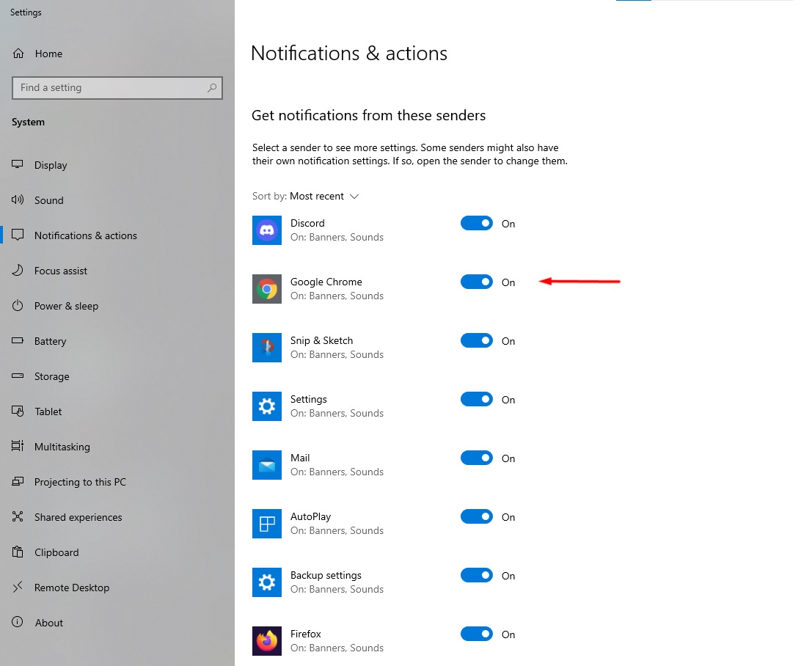The image size is (812, 666).
Task: Click the 'On: Banners, Sounds' text under Backup settings
Action: coord(337,590)
